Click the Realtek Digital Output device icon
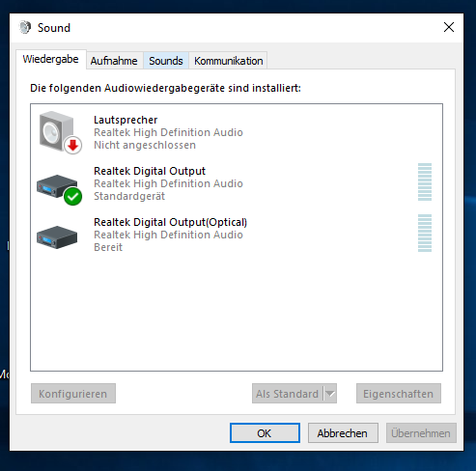This screenshot has height=471, width=476. coord(59,189)
